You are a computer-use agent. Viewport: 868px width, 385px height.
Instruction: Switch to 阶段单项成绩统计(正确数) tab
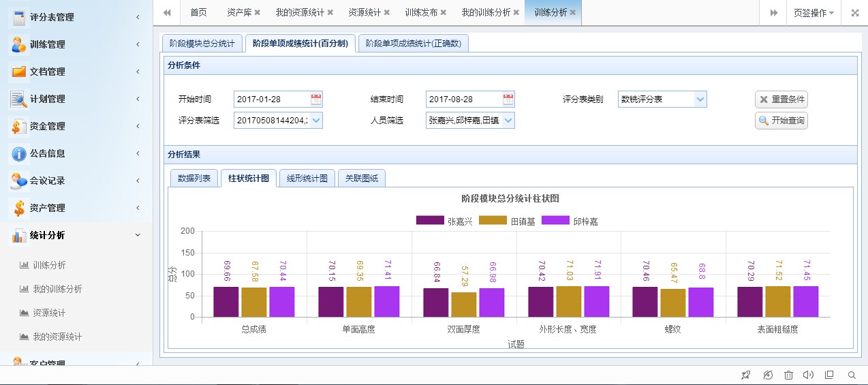[413, 44]
